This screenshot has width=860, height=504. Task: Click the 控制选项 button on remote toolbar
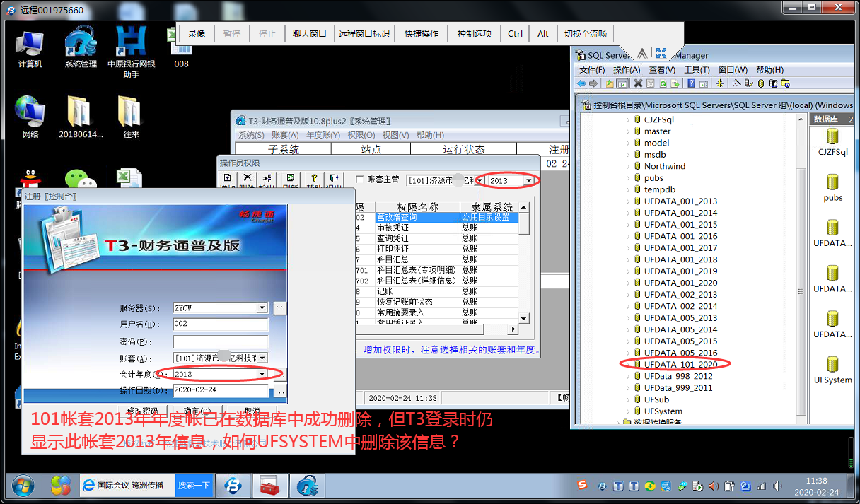(475, 34)
